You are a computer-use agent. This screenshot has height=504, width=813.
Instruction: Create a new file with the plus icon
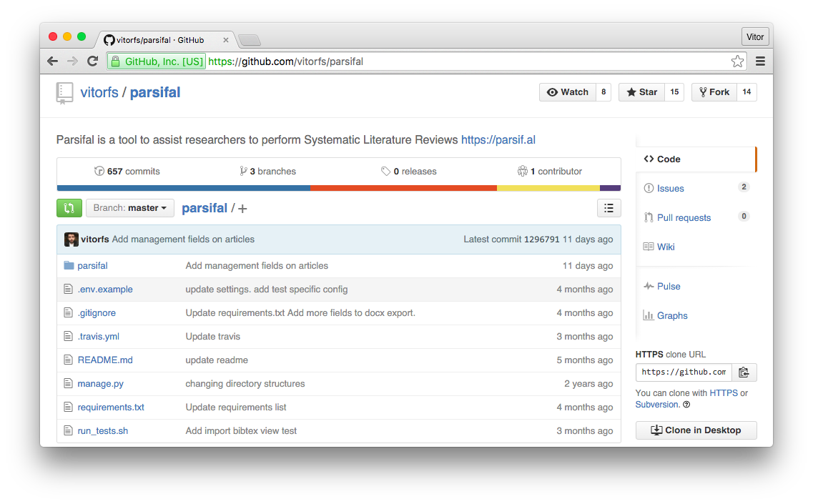point(242,209)
